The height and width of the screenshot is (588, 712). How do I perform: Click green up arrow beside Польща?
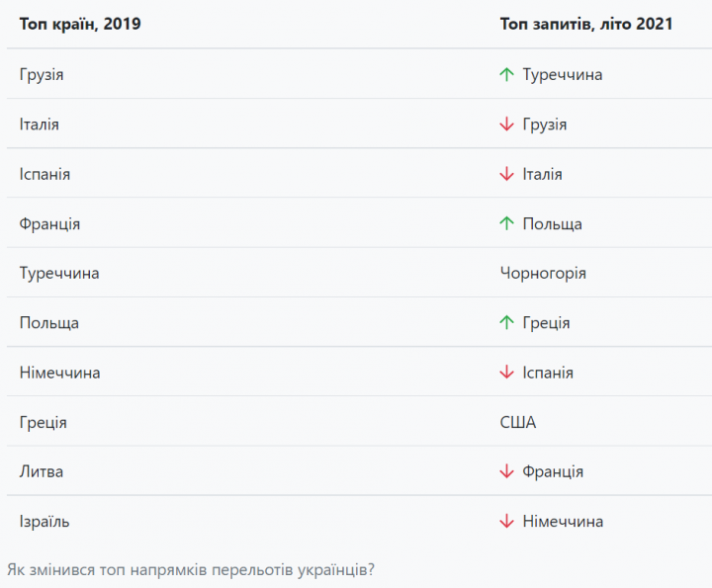pyautogui.click(x=507, y=223)
